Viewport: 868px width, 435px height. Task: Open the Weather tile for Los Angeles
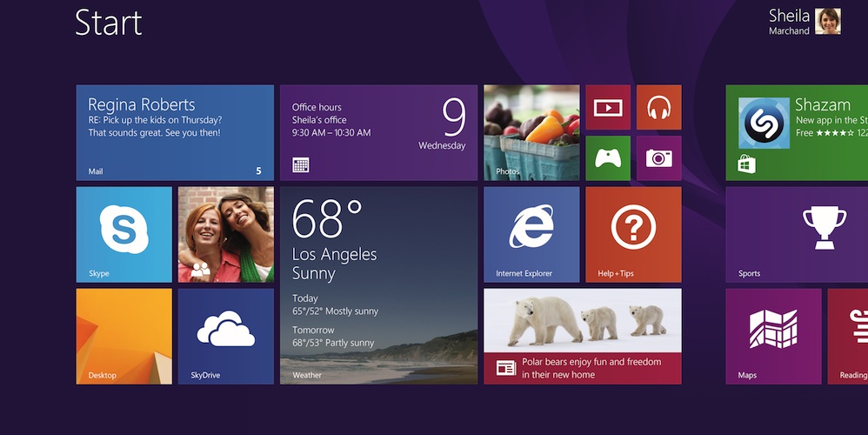[x=378, y=285]
